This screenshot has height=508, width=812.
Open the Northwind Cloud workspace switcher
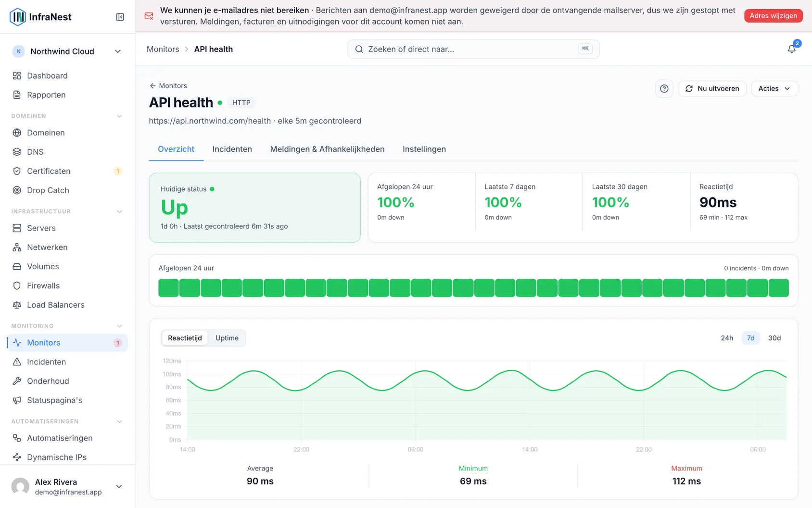coord(67,52)
